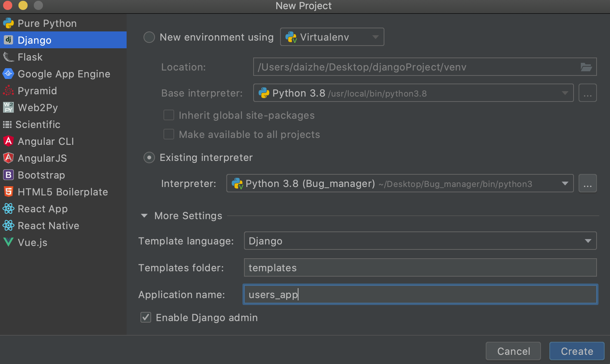
Task: Open the Template language dropdown
Action: (x=420, y=241)
